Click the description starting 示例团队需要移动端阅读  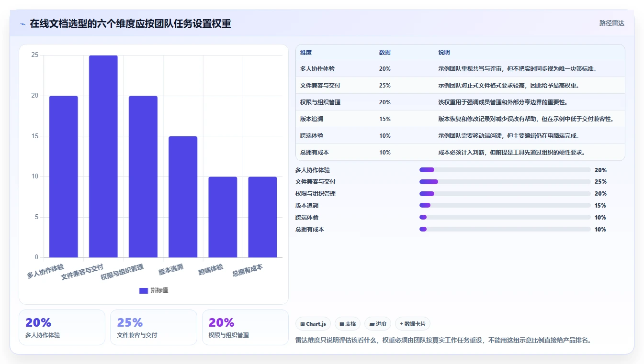pyautogui.click(x=508, y=136)
